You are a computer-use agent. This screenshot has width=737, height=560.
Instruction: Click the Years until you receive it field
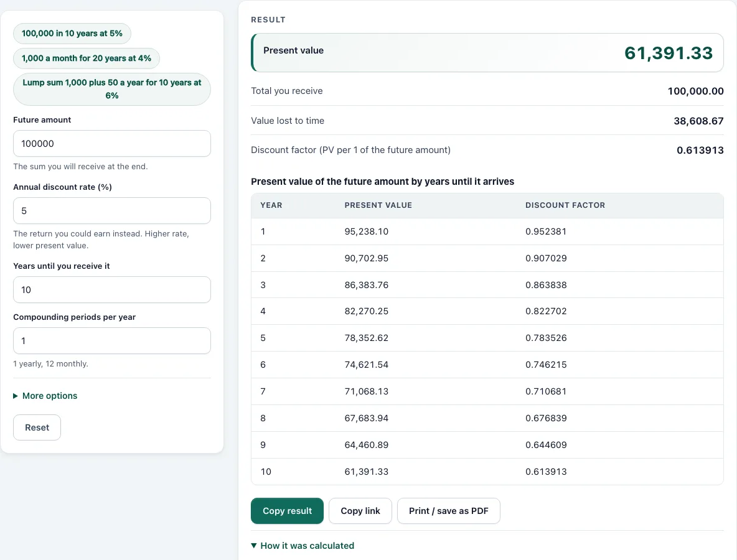112,289
